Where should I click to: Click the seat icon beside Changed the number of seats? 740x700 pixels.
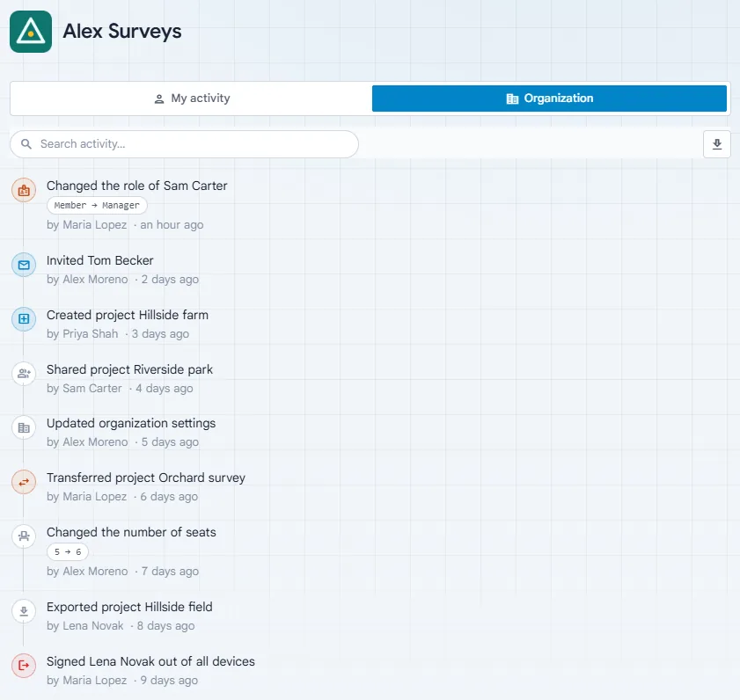coord(24,536)
